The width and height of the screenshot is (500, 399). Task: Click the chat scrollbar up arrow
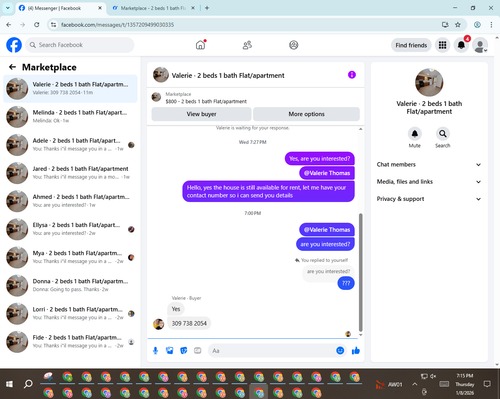[360, 129]
